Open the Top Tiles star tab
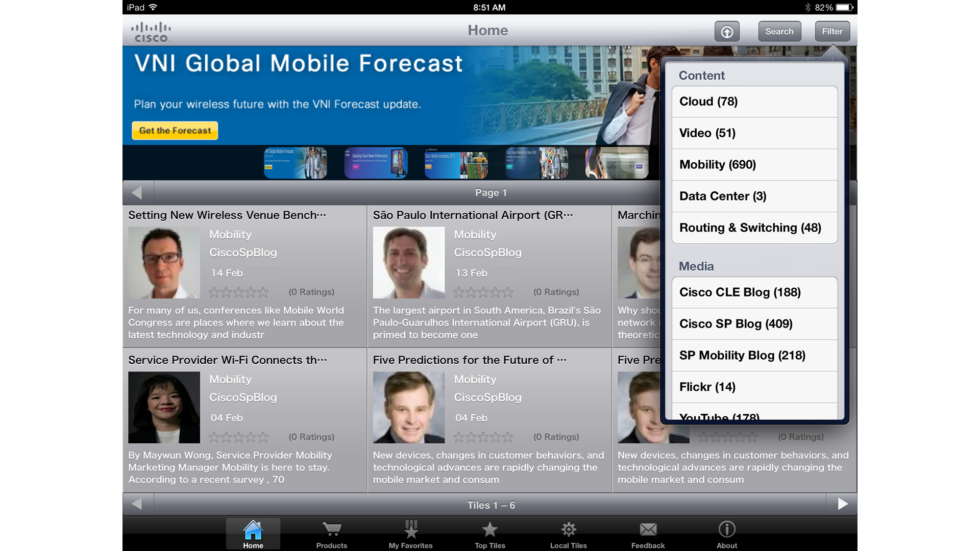980x551 pixels. coord(490,534)
